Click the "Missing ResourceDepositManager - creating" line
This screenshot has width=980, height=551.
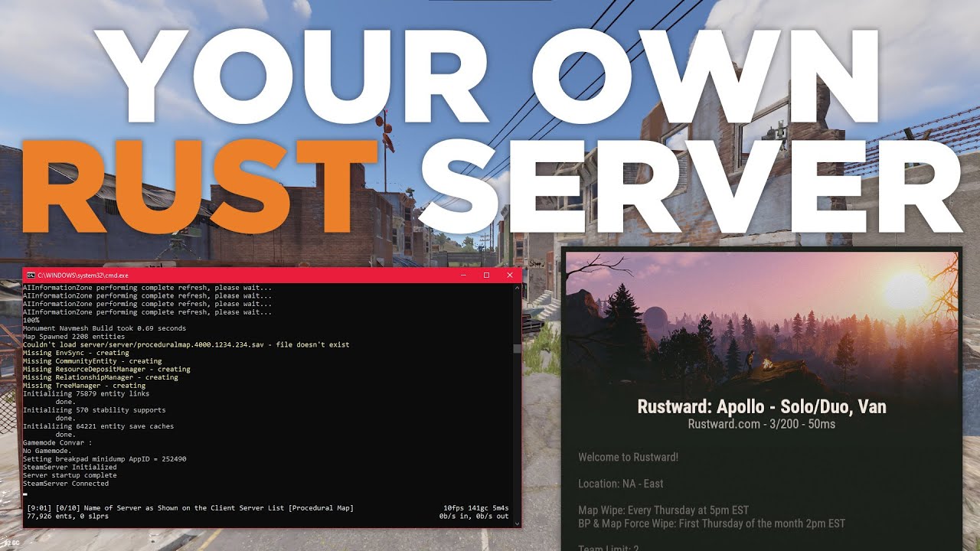pyautogui.click(x=106, y=369)
